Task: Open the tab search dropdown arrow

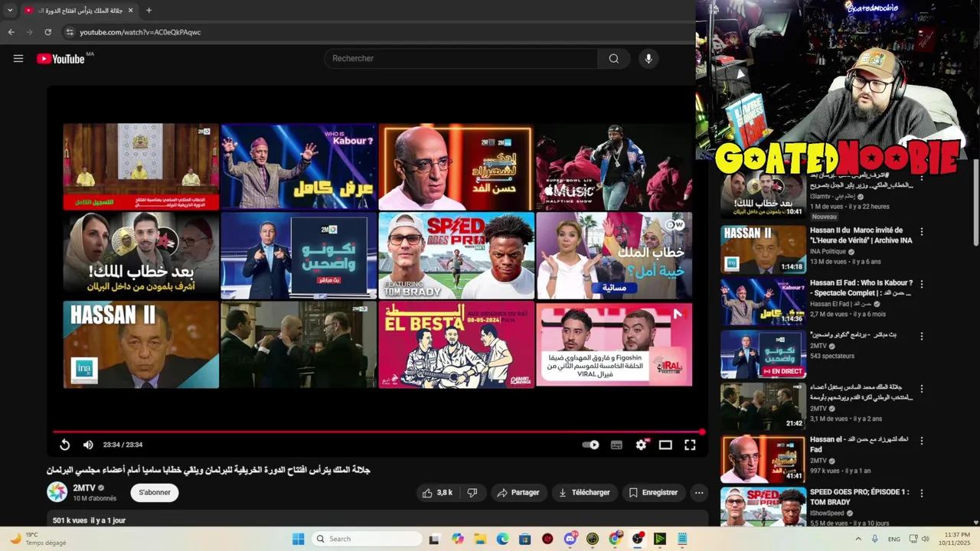Action: 10,11
